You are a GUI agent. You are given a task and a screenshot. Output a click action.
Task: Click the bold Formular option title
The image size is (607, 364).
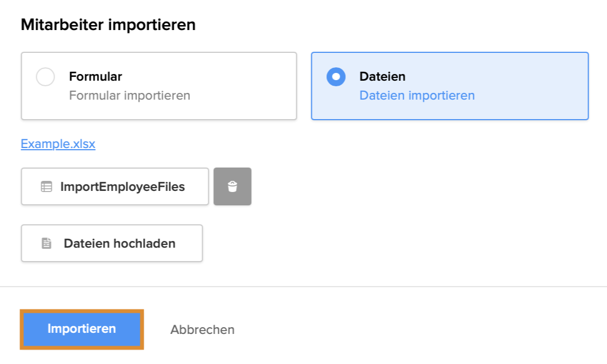click(x=95, y=77)
